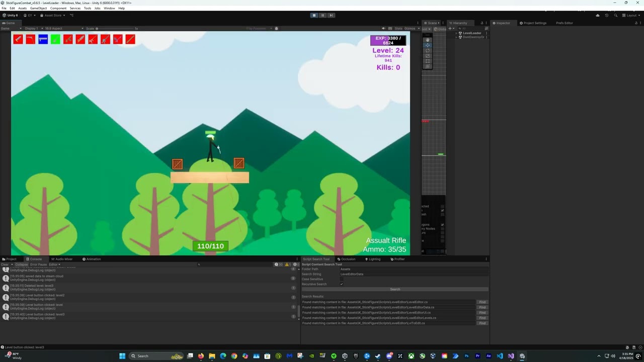Click the Folder Path input field
This screenshot has height=362, width=644.
[414, 269]
